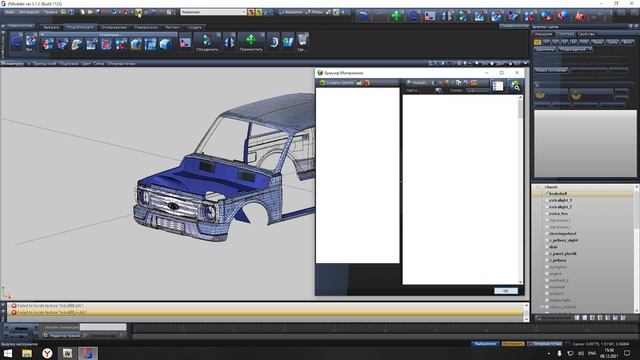Select the blue cube tool in ribbon group
This screenshot has height=360, width=640.
(x=165, y=44)
